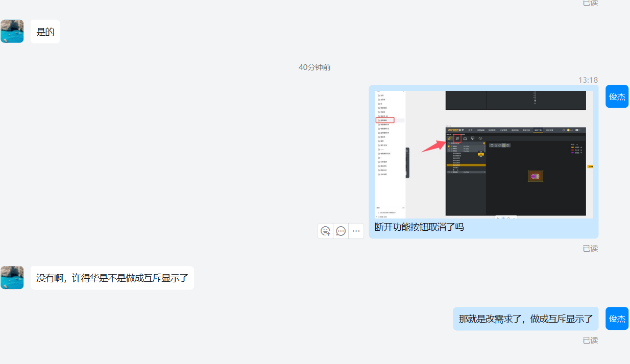Open sender avatar beside 是的 message
The image size is (630, 364).
pos(12,31)
